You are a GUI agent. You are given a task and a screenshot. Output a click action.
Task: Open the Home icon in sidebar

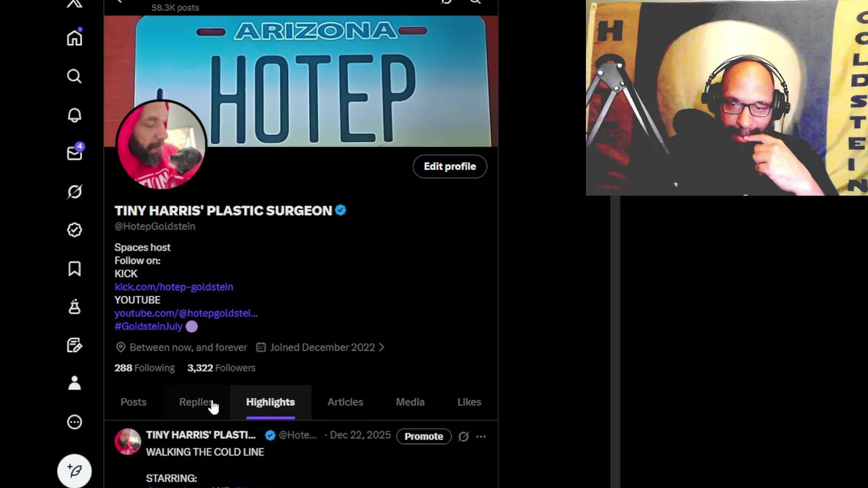click(x=75, y=38)
